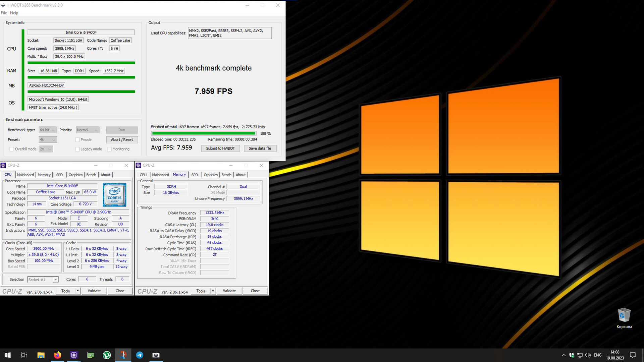The width and height of the screenshot is (644, 362).
Task: Click Close button in left CPU-Z
Action: point(120,291)
